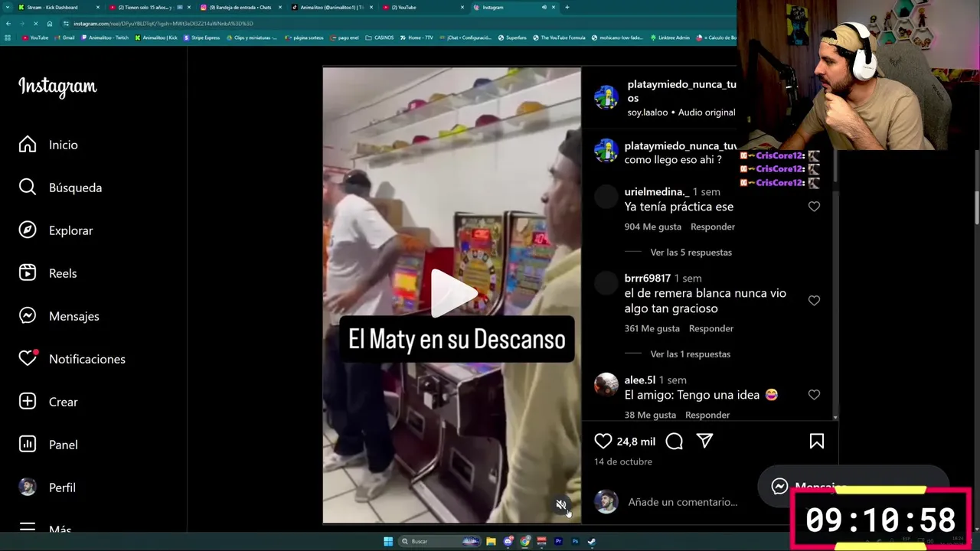Open alee.5l profile avatar

point(606,384)
